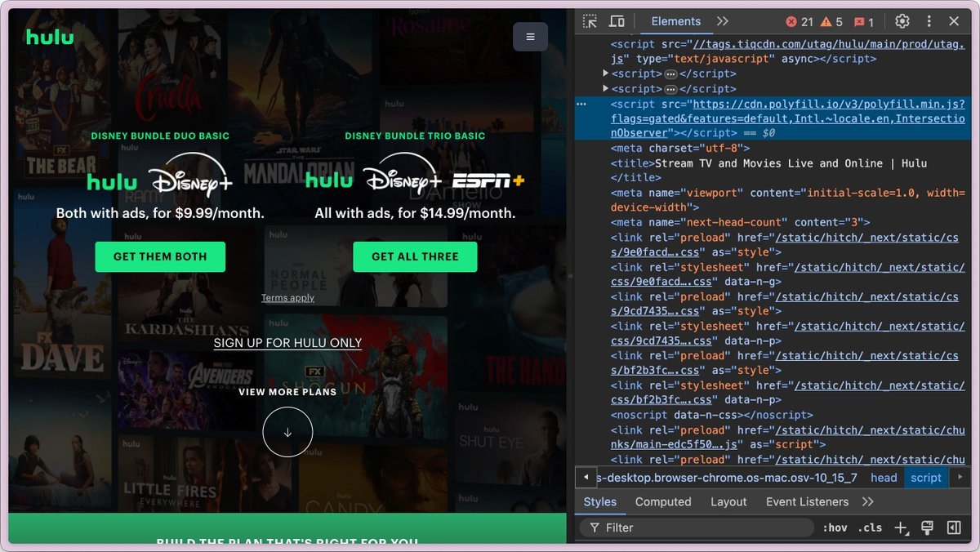Open the rendering emulation paintbrush icon
The height and width of the screenshot is (552, 980).
(x=927, y=528)
